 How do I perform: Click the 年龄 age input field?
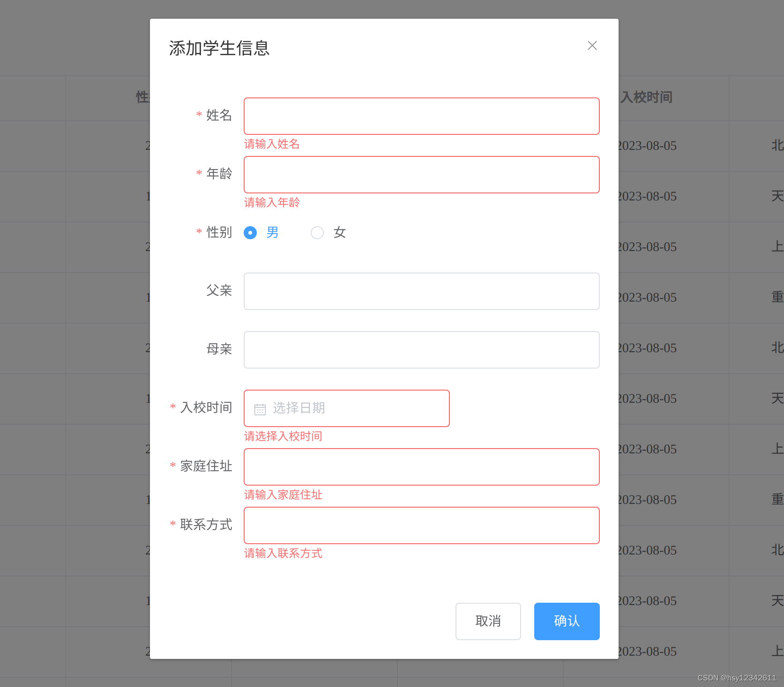421,174
